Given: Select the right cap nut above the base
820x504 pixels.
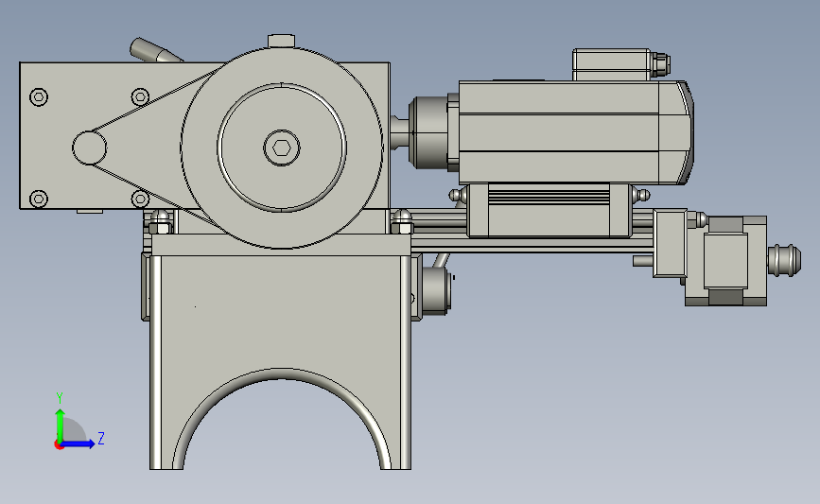Looking at the screenshot, I should (x=402, y=221).
